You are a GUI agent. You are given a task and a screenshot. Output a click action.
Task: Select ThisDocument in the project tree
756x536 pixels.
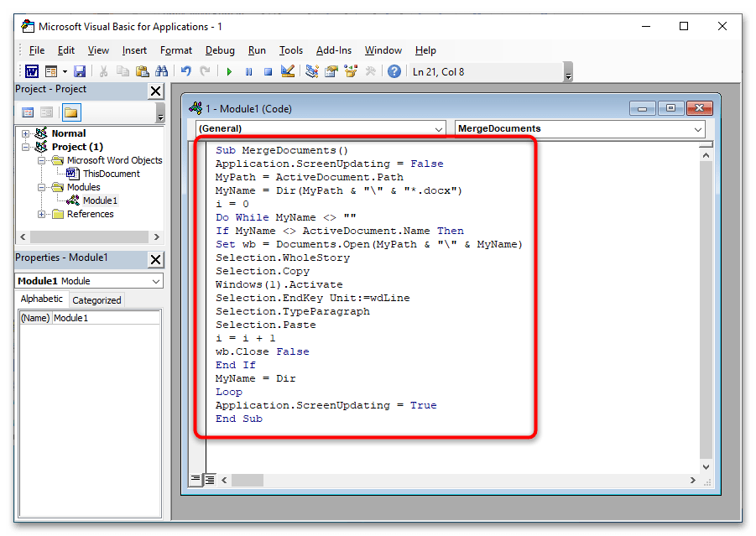point(111,174)
